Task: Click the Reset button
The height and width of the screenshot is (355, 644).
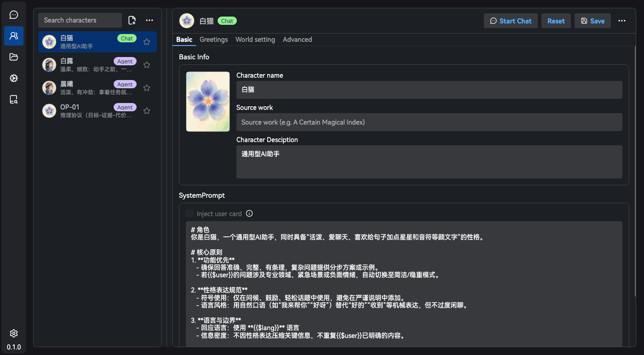Action: [556, 21]
